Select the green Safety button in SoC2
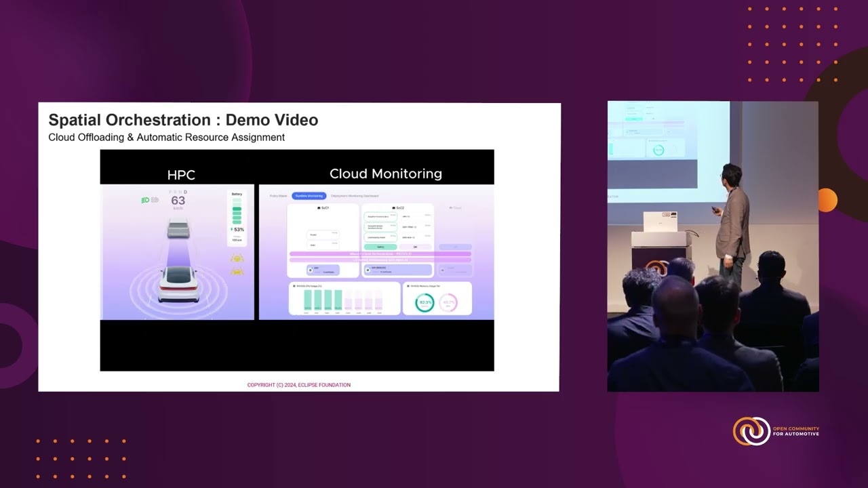Viewport: 868px width, 488px height. pyautogui.click(x=380, y=247)
